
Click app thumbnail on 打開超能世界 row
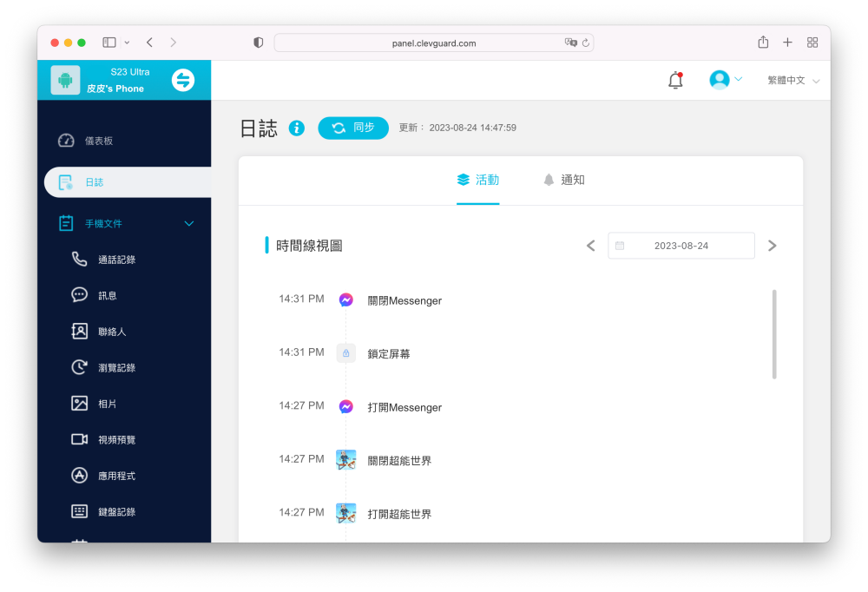(x=346, y=513)
